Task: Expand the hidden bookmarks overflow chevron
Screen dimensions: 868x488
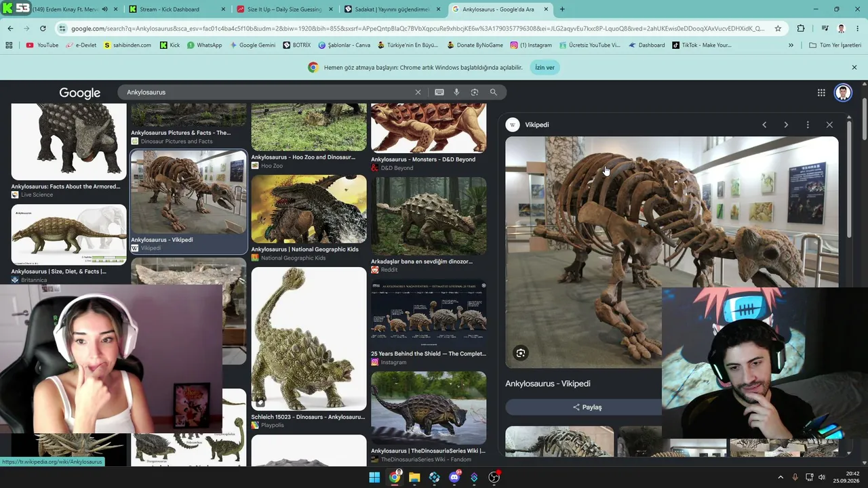Action: click(791, 45)
